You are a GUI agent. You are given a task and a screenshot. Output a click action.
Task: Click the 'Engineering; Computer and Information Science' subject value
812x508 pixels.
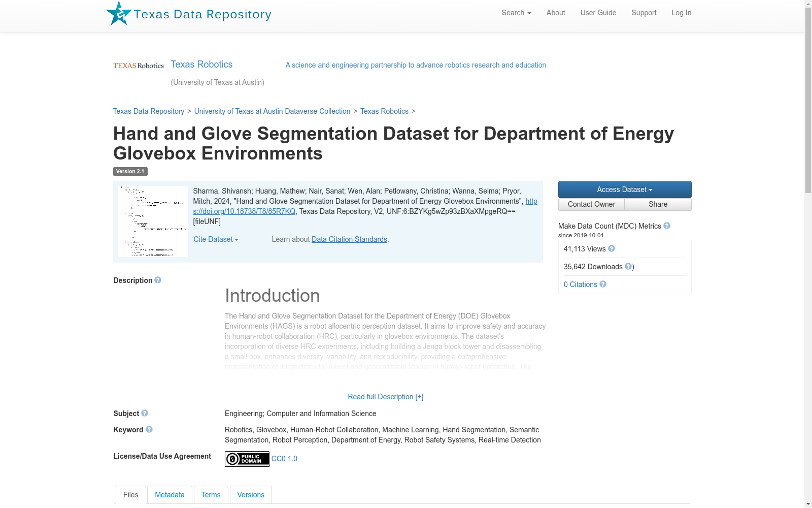(300, 414)
